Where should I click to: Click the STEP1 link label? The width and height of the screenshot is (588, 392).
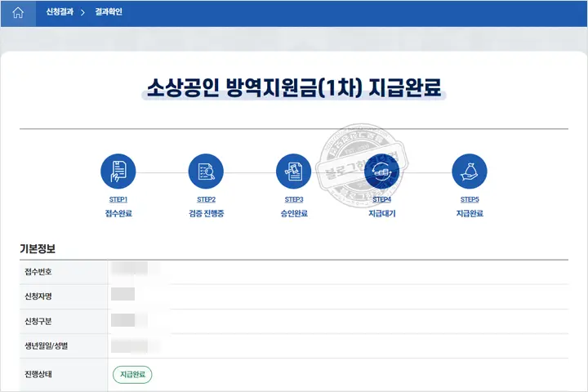click(118, 199)
